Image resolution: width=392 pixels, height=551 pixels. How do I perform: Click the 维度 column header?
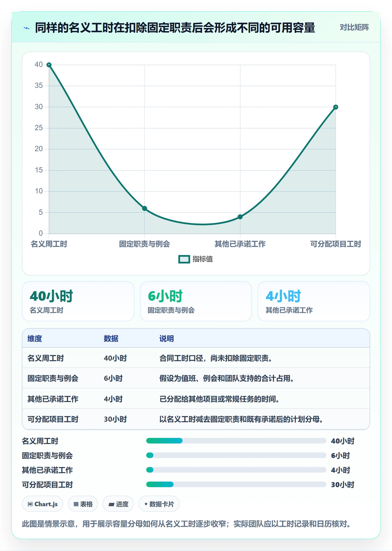coord(35,339)
